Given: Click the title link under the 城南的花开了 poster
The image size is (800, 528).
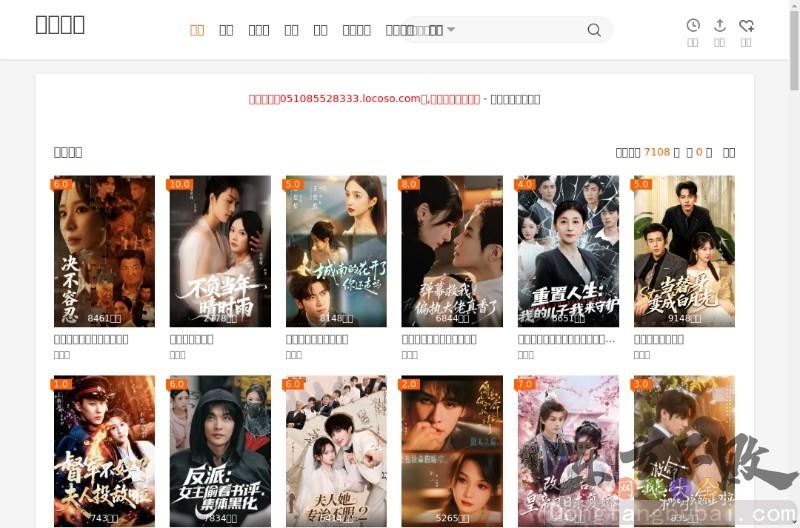Looking at the screenshot, I should click(x=317, y=339).
